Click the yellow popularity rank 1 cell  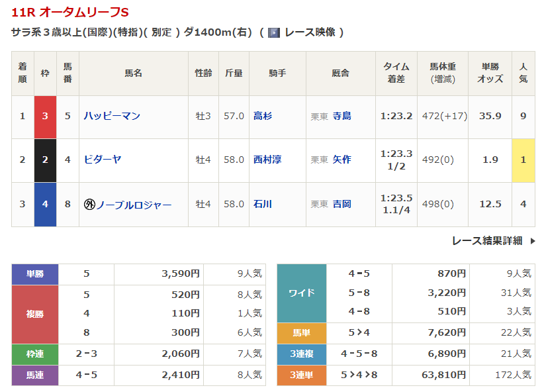523,160
